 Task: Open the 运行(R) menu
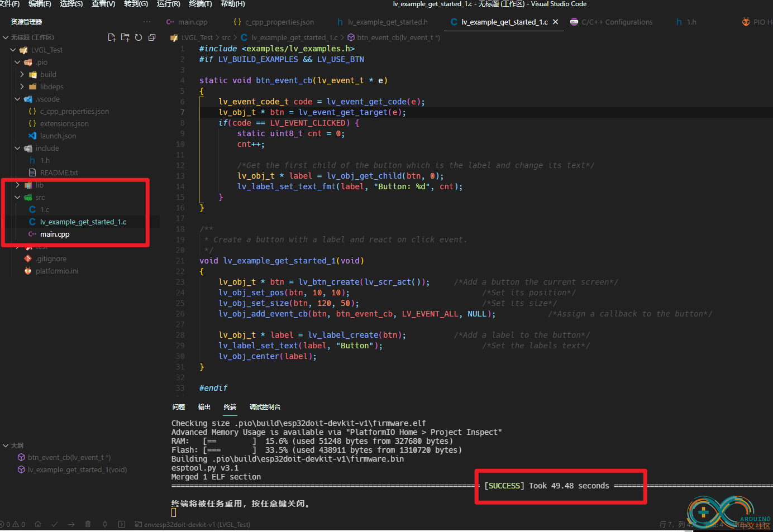tap(169, 4)
